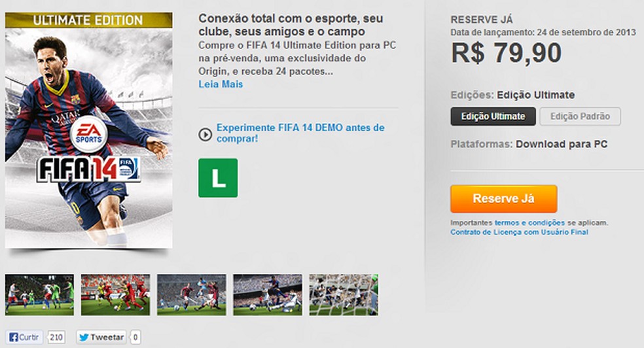Open fourth screenshot thumbnail with slide tackle
This screenshot has height=348, width=644.
[x=268, y=295]
